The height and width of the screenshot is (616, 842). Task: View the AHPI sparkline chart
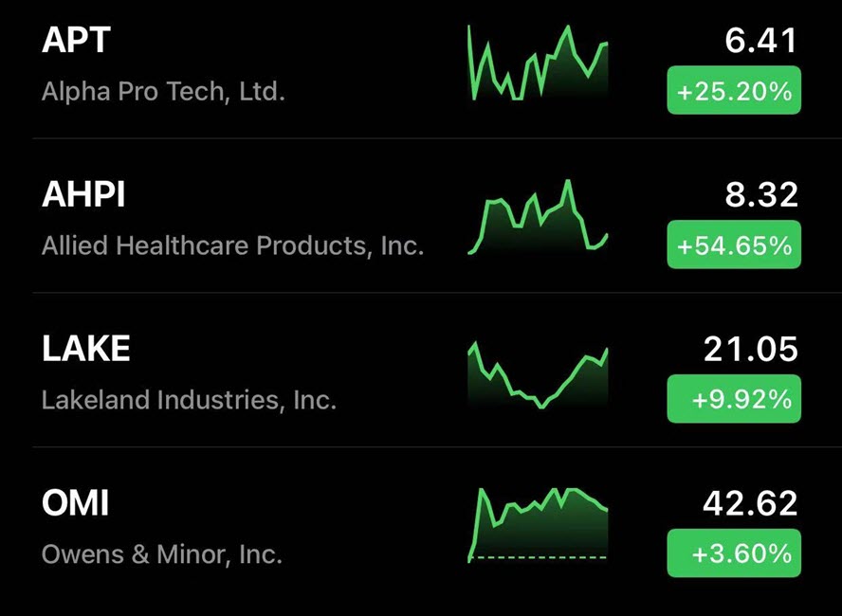point(538,217)
